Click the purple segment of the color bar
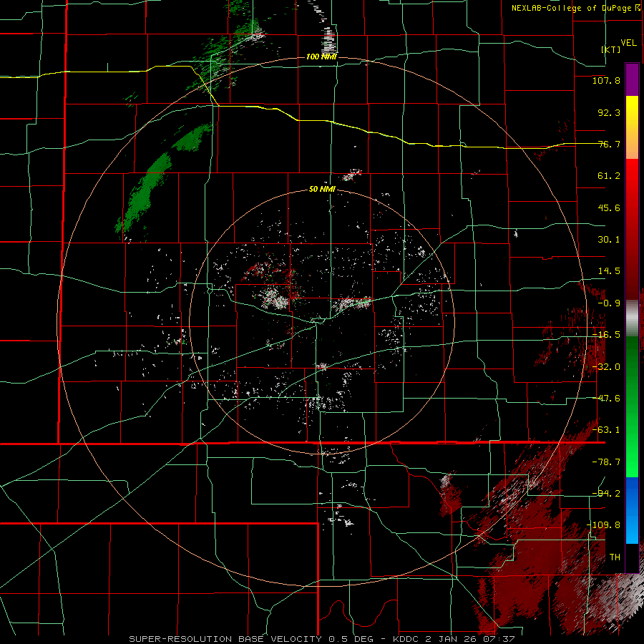This screenshot has height=644, width=644. coord(632,79)
